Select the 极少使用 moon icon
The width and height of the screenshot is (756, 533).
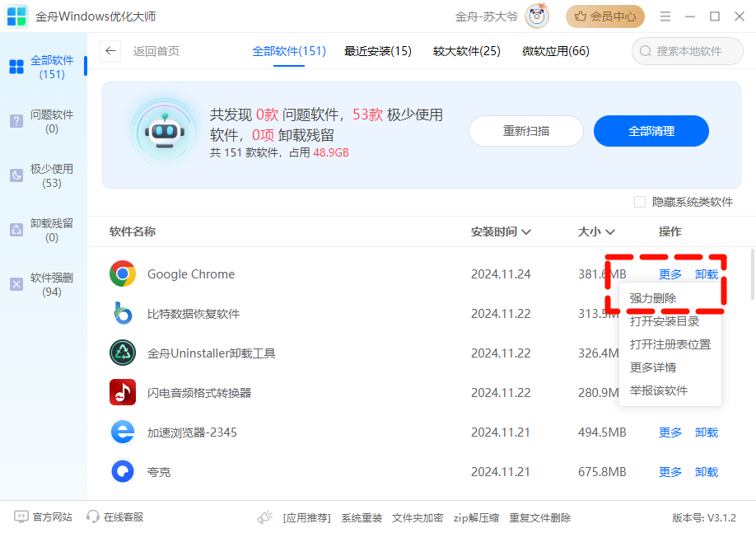pos(16,175)
